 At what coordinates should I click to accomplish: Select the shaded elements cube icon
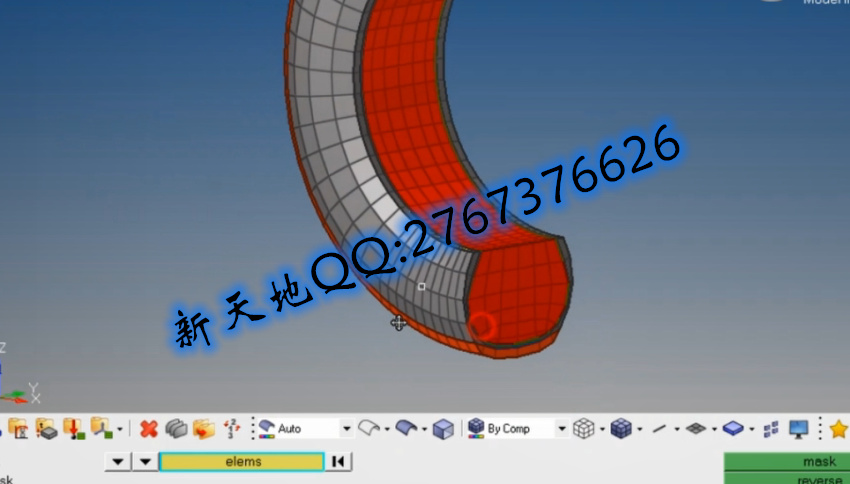[x=621, y=429]
